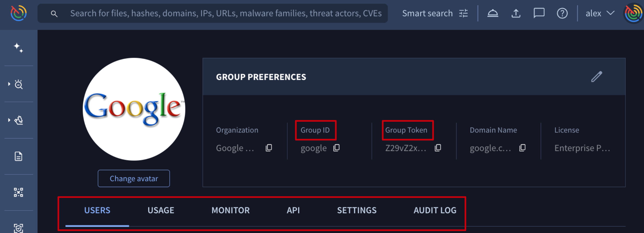The width and height of the screenshot is (644, 233).
Task: Open the flags sidebar icon
Action: 19,120
